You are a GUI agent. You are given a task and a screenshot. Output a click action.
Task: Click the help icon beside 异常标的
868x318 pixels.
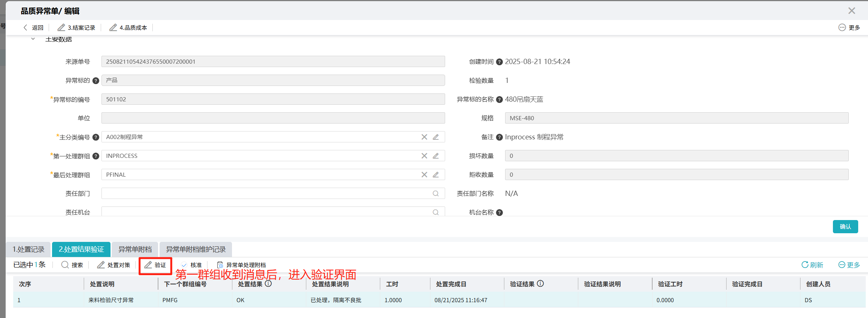(96, 81)
